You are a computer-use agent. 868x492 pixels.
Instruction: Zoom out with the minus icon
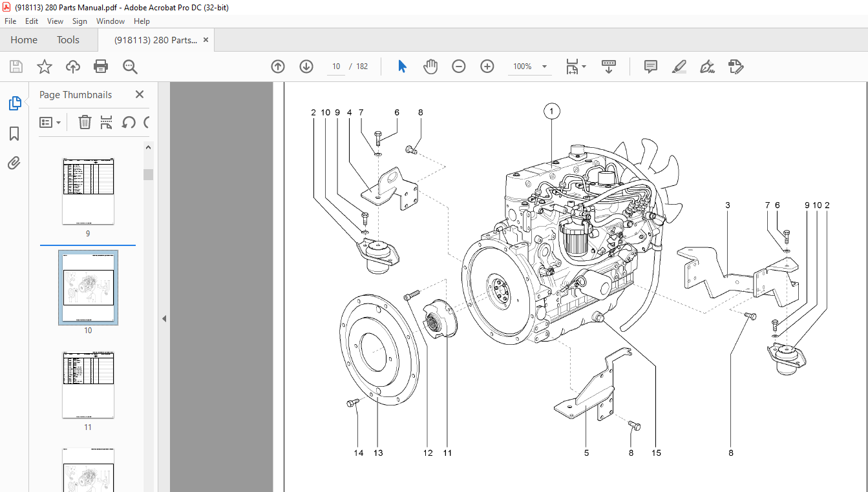(459, 67)
